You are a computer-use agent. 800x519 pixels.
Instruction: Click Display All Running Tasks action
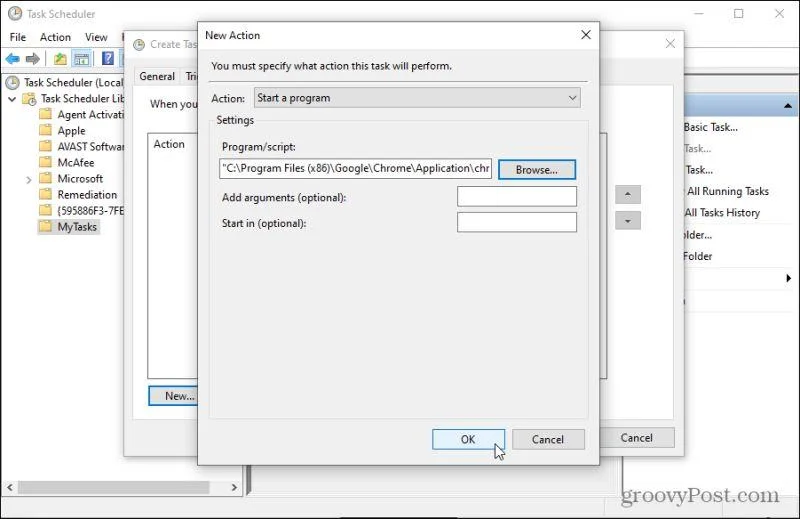tap(727, 191)
